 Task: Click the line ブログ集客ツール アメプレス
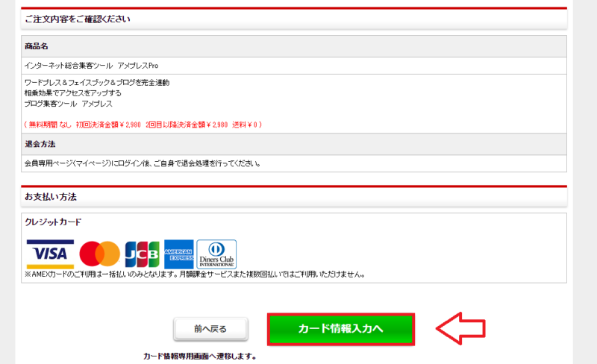click(69, 104)
